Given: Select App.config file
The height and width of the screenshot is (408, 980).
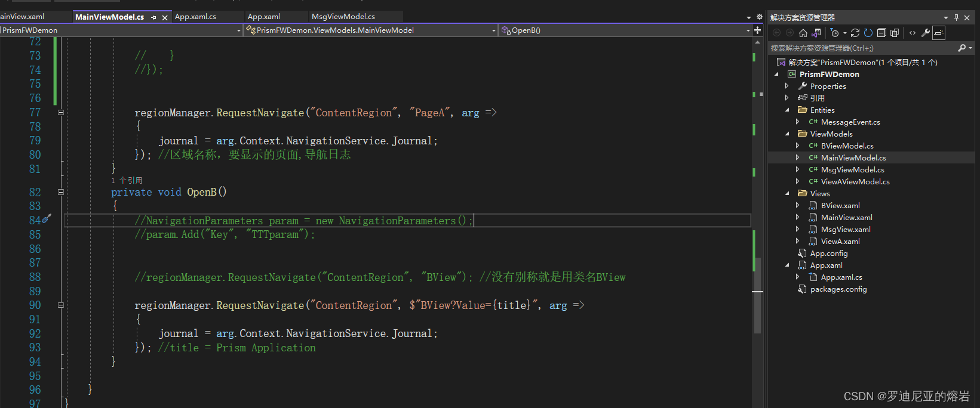Looking at the screenshot, I should [x=829, y=253].
